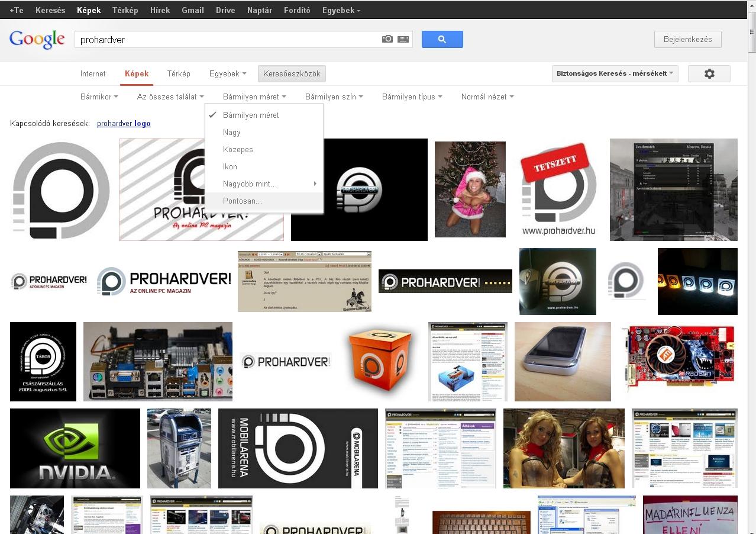Choose Ikon size from the menu
The image size is (756, 534).
(264, 166)
